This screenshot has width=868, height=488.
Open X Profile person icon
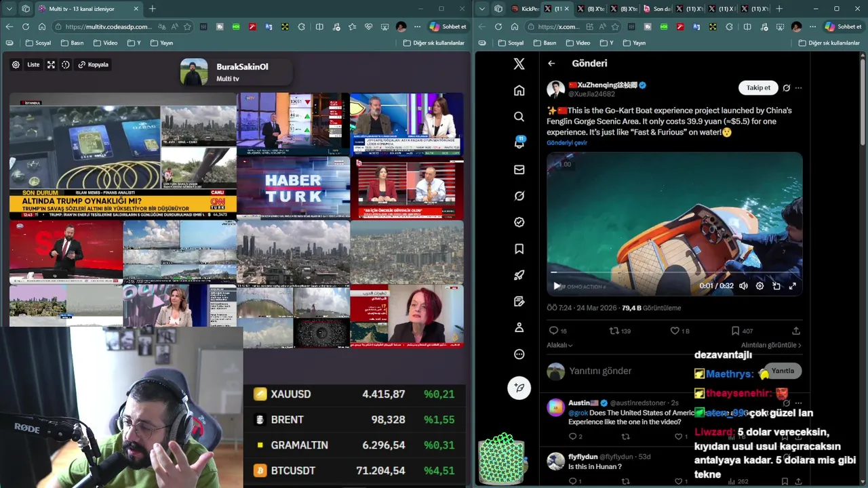(519, 327)
